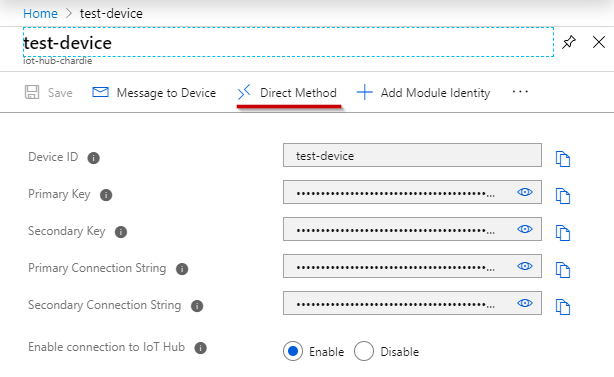Image resolution: width=614 pixels, height=377 pixels.
Task: Select the Enable radio option
Action: tap(293, 351)
